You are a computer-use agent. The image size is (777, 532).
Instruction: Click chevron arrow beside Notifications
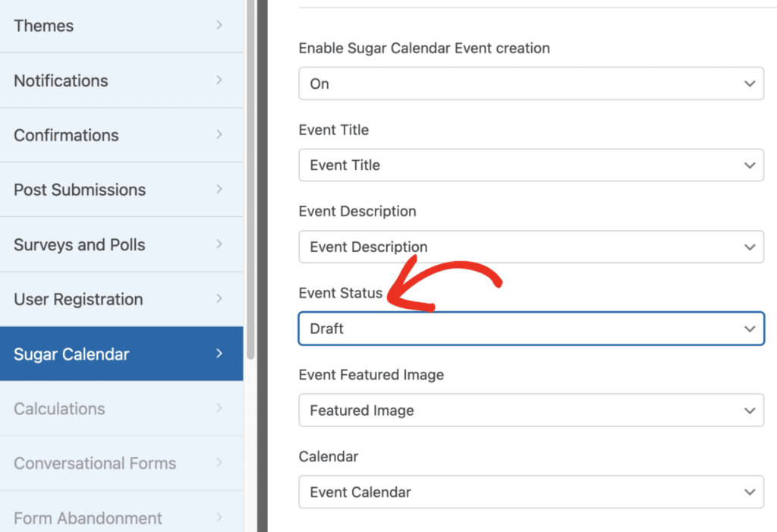219,80
